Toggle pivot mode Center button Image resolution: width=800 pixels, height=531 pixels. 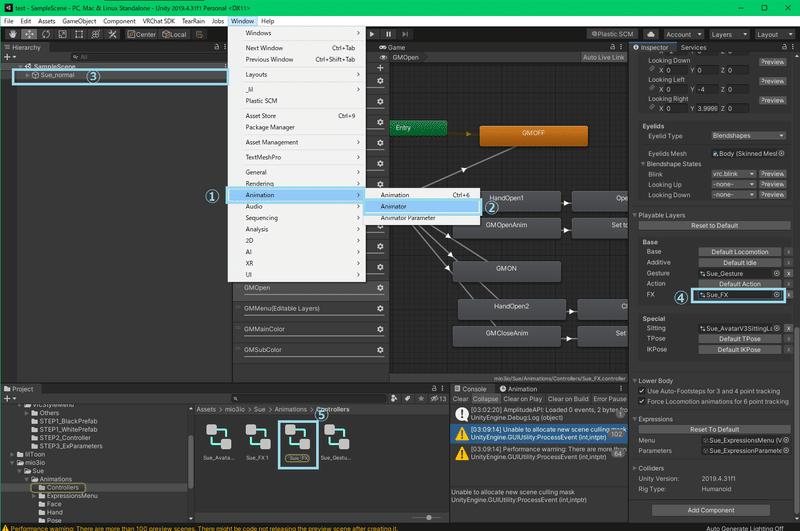[x=141, y=34]
